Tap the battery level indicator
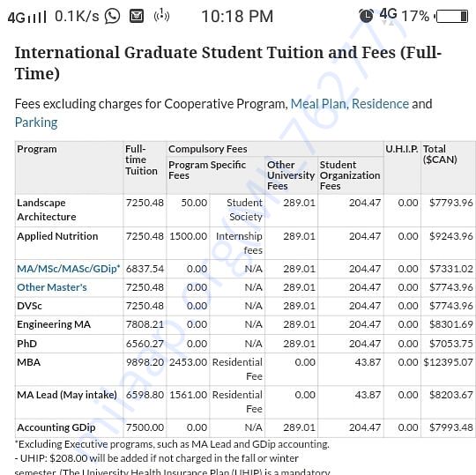This screenshot has width=476, height=475. pos(451,17)
